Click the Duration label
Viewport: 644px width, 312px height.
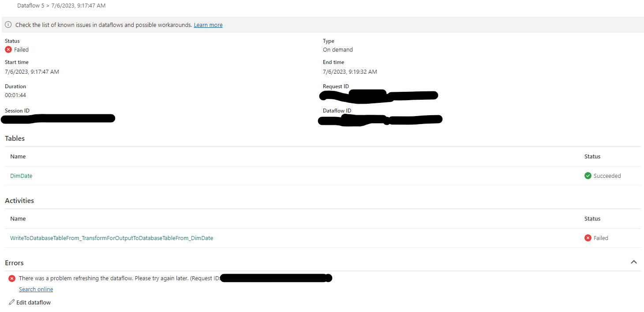[x=15, y=86]
